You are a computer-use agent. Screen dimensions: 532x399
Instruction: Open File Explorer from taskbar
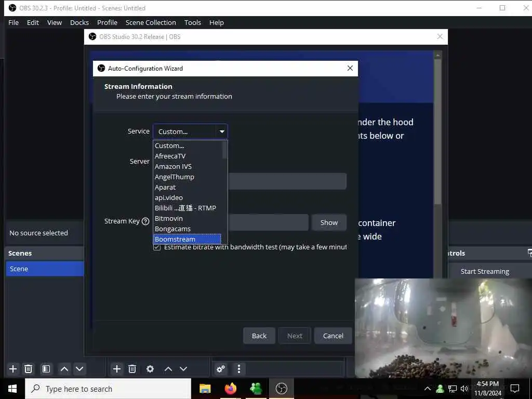[x=205, y=389]
